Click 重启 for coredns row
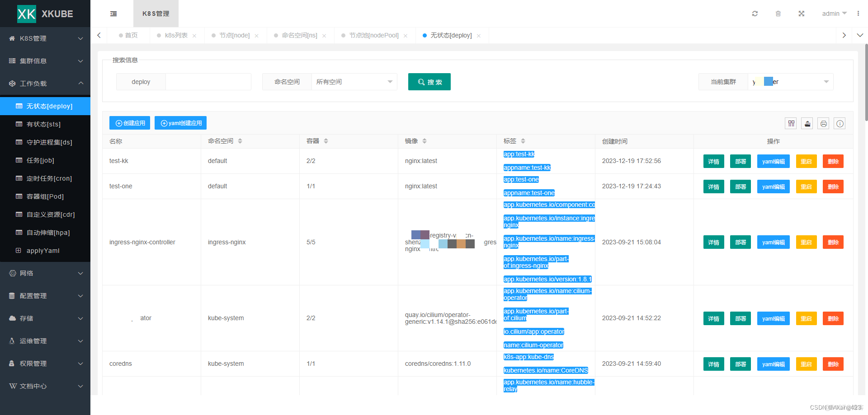This screenshot has width=868, height=415. click(806, 364)
